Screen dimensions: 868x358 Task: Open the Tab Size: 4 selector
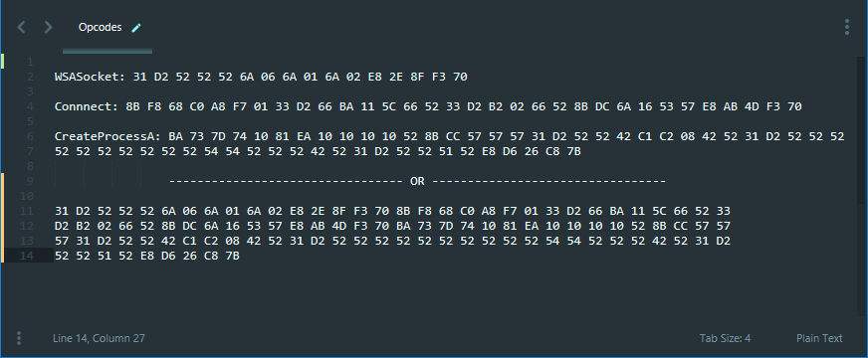(726, 338)
